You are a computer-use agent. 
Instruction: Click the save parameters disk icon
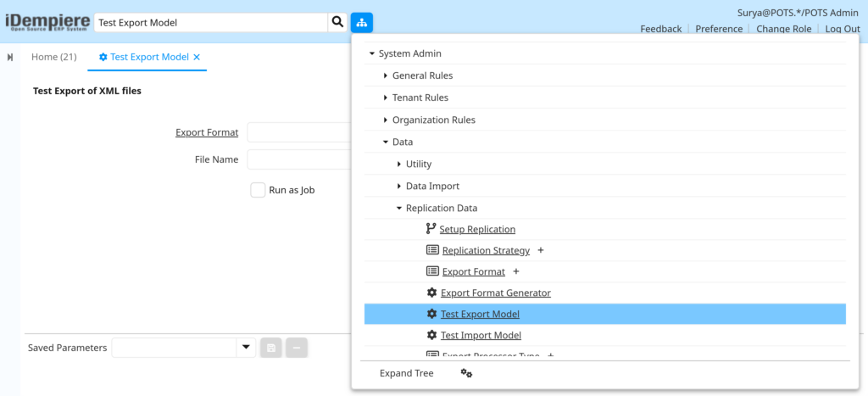point(271,348)
